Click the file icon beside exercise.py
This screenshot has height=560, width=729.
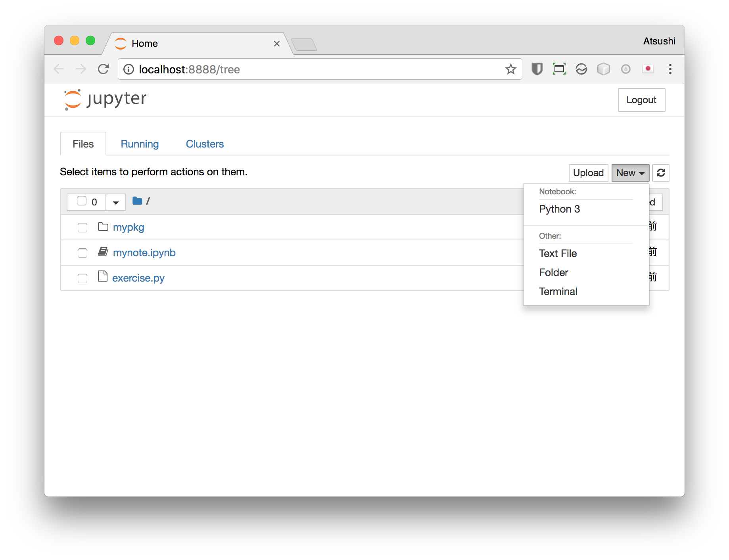coord(102,277)
